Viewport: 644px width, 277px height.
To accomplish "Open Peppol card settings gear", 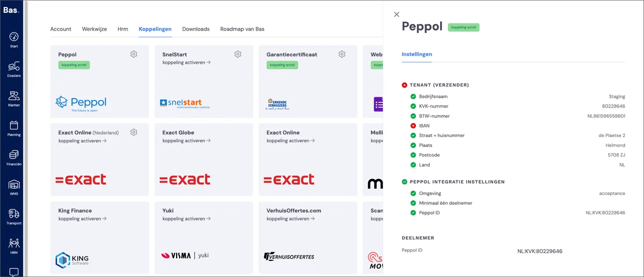I will 134,54.
